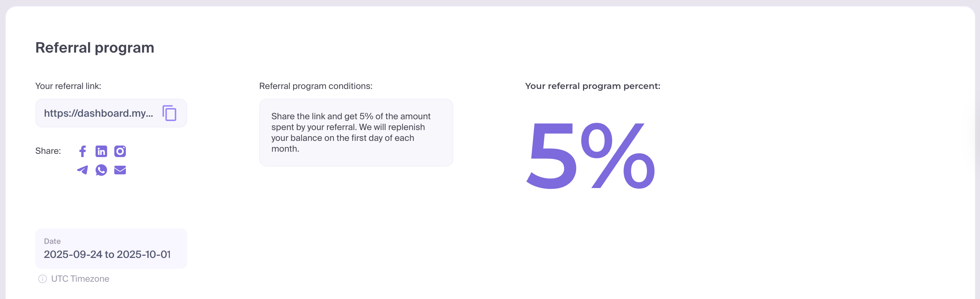Select the truncated https://dashboard.my... link text
The width and height of the screenshot is (980, 299).
pos(98,113)
